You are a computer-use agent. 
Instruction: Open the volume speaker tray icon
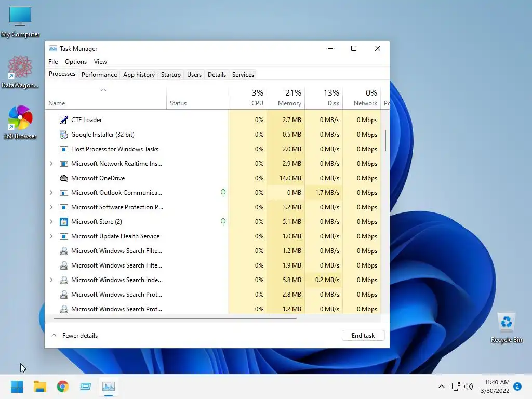[x=469, y=387]
